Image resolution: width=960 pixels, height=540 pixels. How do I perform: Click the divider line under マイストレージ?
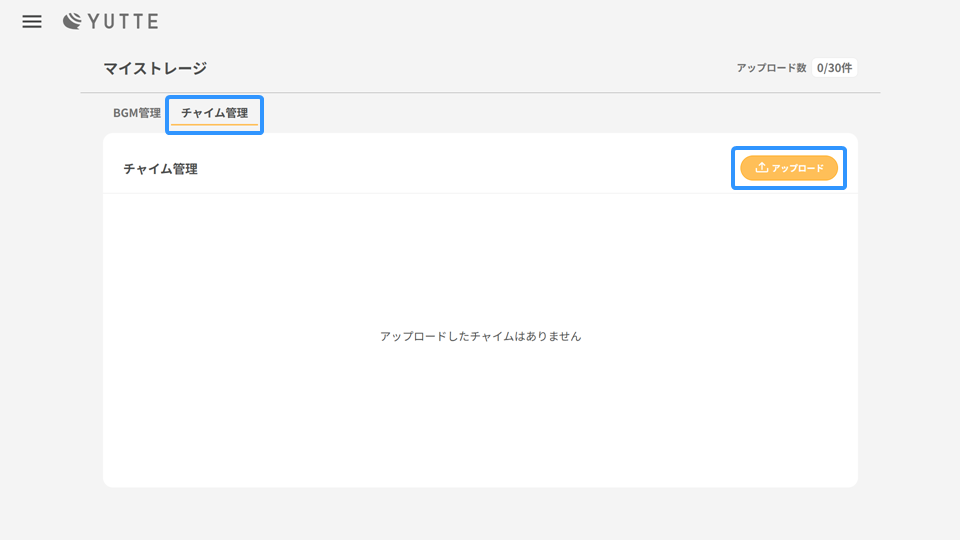point(480,93)
